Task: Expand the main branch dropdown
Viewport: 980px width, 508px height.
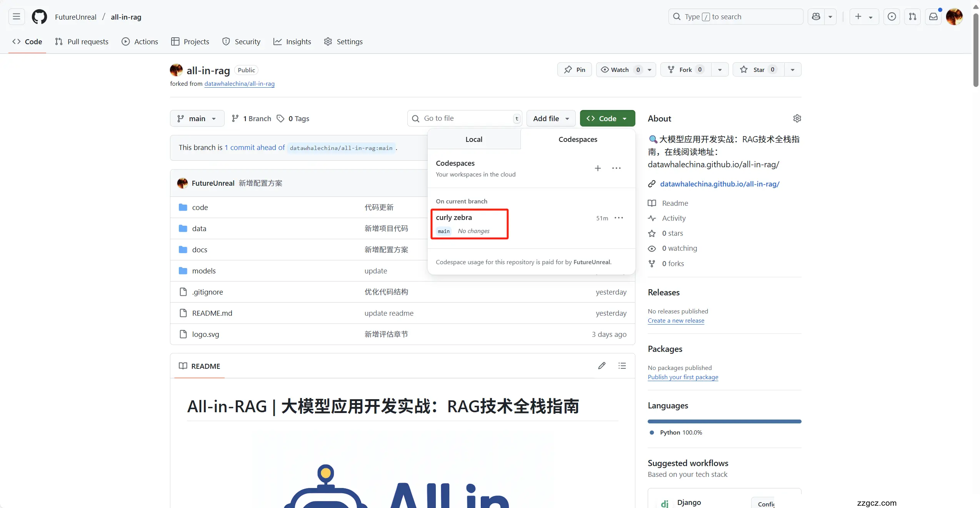Action: (197, 118)
